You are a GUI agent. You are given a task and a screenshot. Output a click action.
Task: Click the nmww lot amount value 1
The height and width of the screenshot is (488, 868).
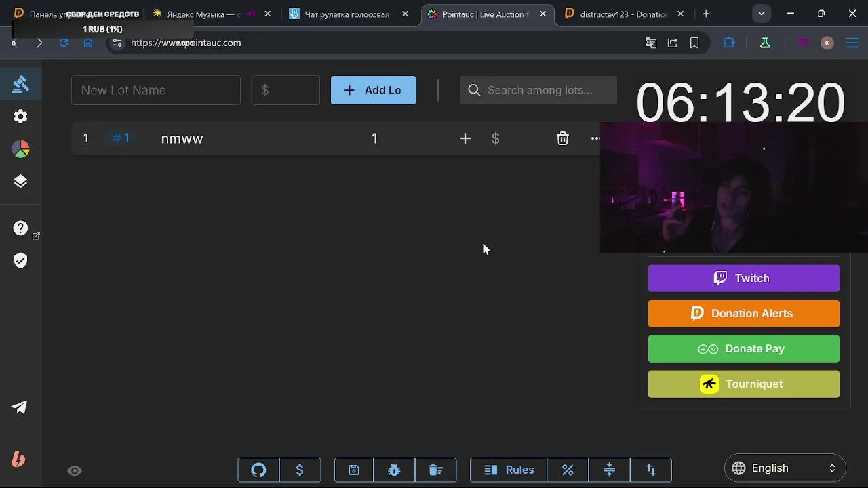(374, 138)
